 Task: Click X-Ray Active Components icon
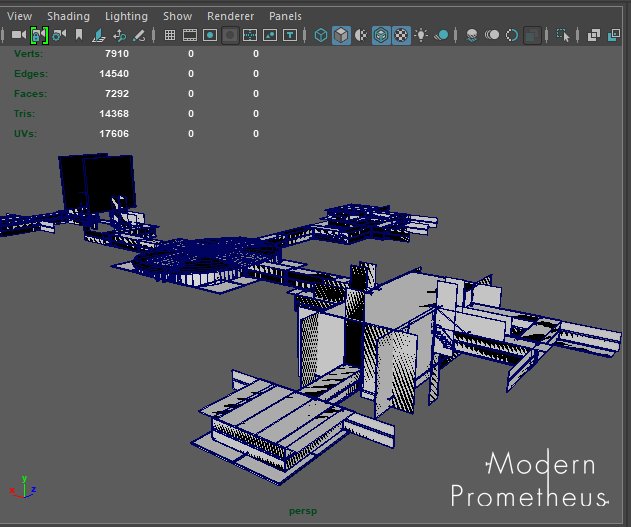(614, 35)
